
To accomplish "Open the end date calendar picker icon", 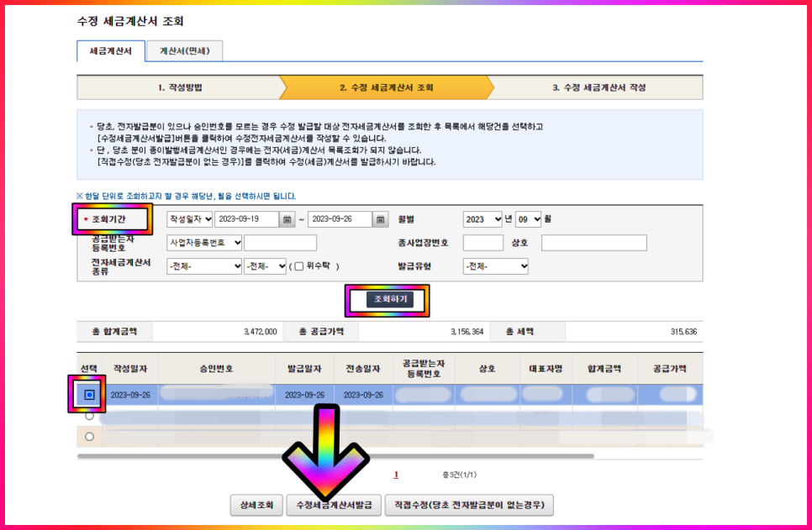I will pos(380,219).
